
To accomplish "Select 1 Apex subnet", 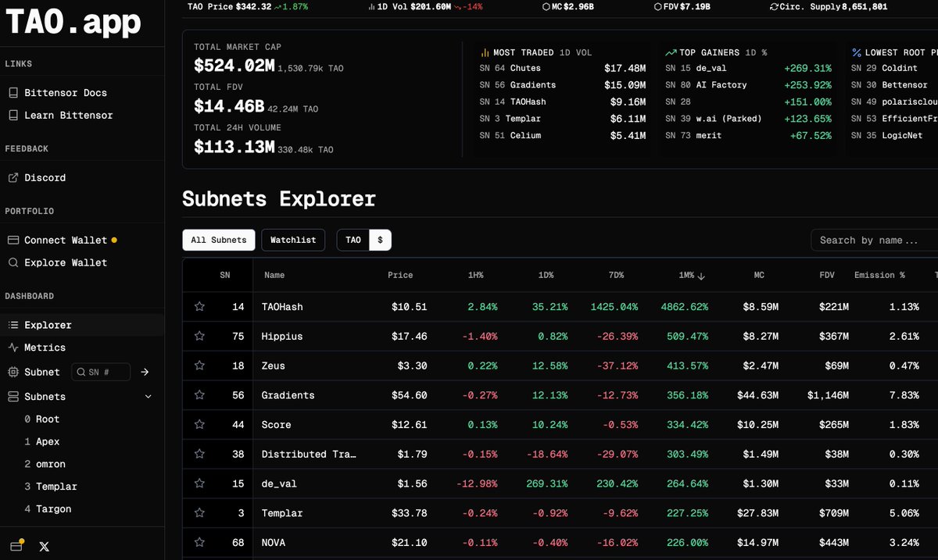I will (42, 442).
